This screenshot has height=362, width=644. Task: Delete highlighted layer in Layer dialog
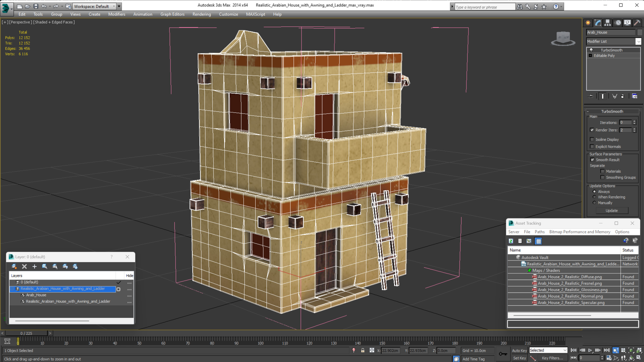coord(24,266)
